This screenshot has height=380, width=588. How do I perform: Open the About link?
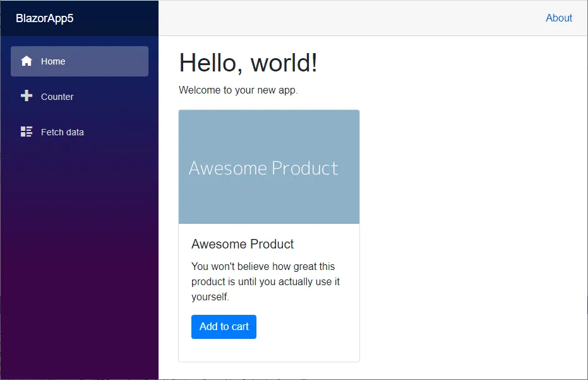point(559,18)
